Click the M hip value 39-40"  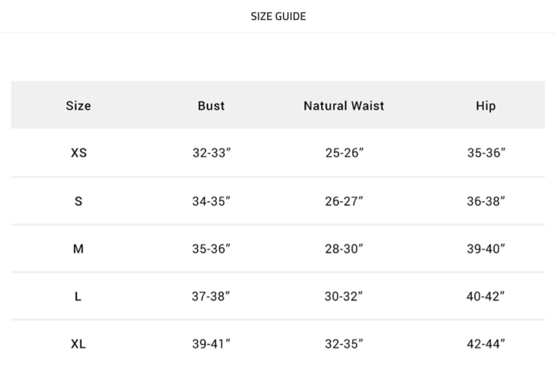485,248
